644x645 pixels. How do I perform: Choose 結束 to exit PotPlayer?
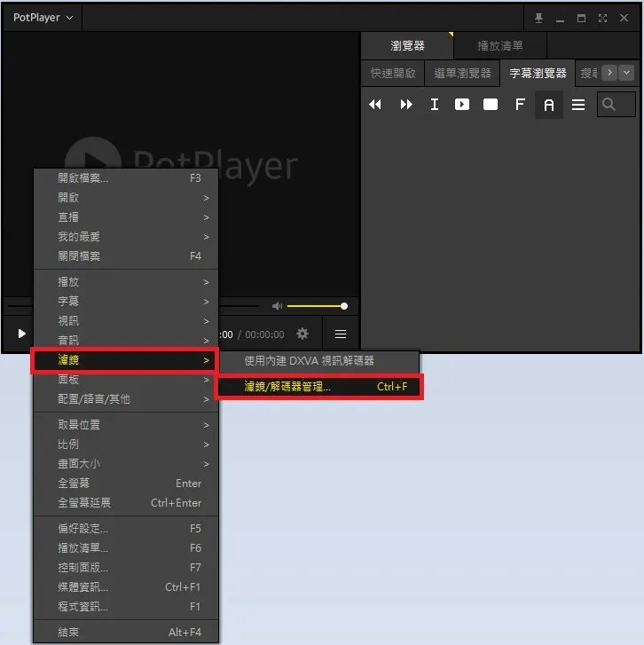[x=126, y=633]
